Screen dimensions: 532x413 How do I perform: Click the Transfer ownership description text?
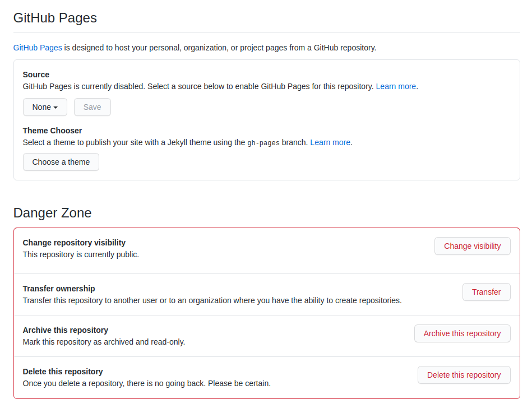pos(212,300)
